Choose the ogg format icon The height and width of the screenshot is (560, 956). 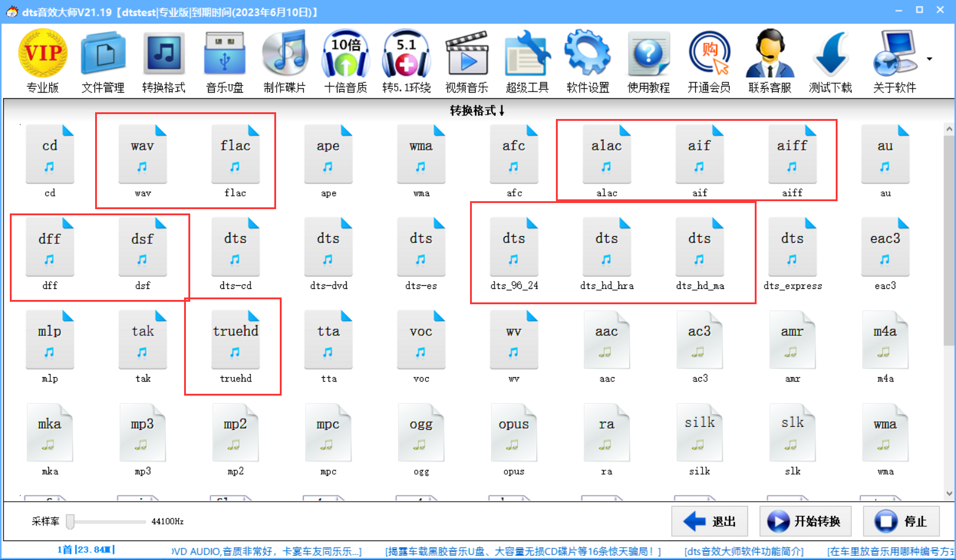[421, 439]
